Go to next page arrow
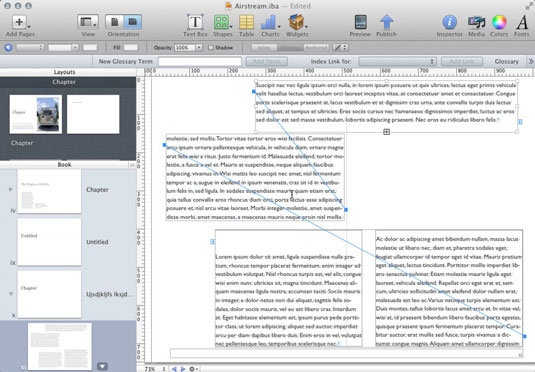Viewport: 535px width, 372px height. coord(183,369)
